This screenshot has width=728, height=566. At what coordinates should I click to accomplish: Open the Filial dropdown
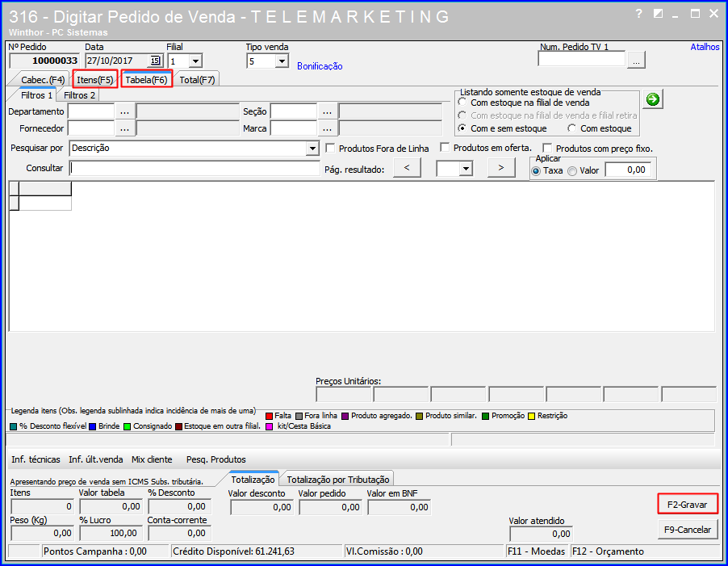point(195,61)
